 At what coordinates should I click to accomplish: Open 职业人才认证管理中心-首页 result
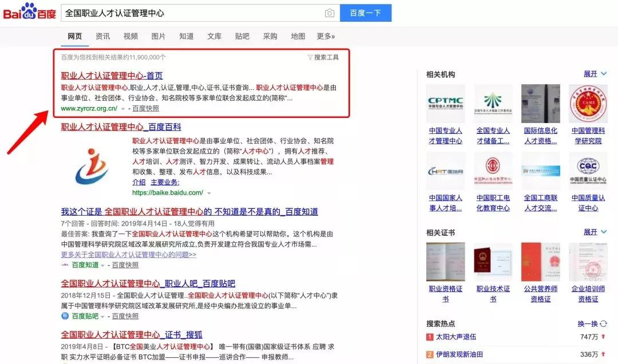112,76
